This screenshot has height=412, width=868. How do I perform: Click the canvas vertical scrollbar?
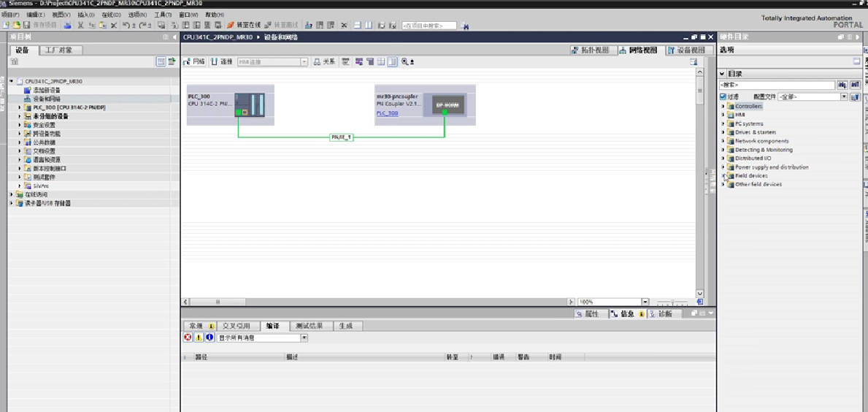click(x=699, y=183)
